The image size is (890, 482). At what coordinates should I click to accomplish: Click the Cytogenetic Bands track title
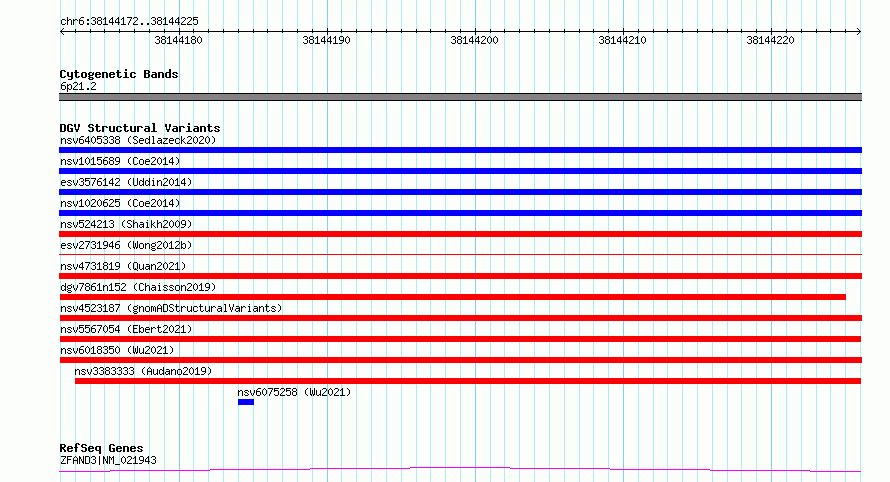(x=119, y=74)
